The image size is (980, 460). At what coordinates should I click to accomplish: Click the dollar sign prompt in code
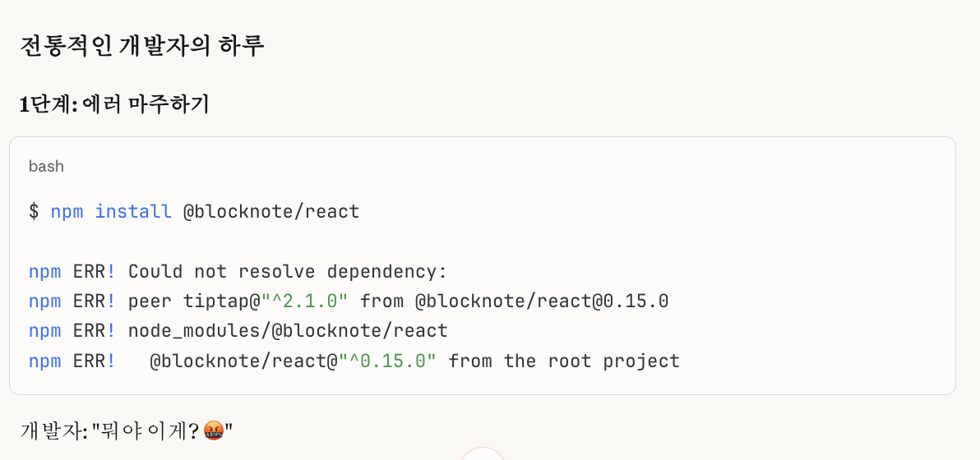click(x=34, y=212)
